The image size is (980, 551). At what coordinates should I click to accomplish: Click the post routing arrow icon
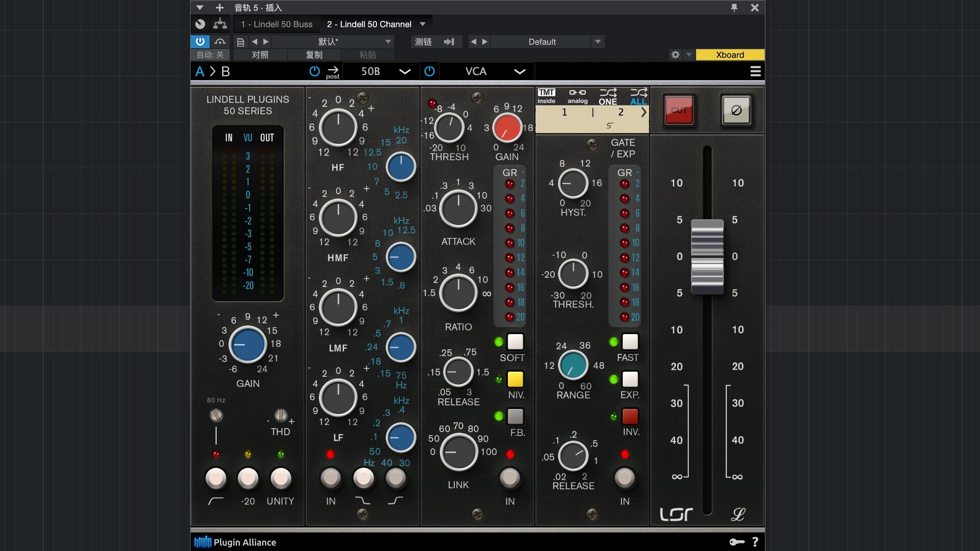(333, 72)
